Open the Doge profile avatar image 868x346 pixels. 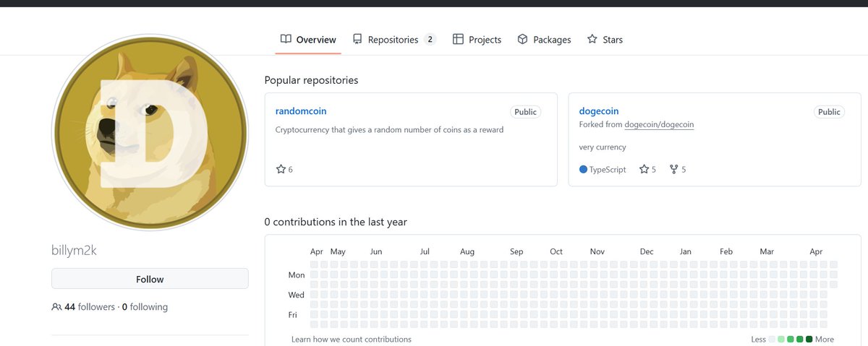tap(150, 133)
